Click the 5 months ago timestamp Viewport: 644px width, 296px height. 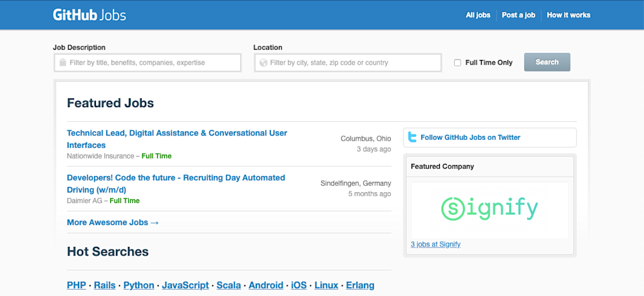370,193
